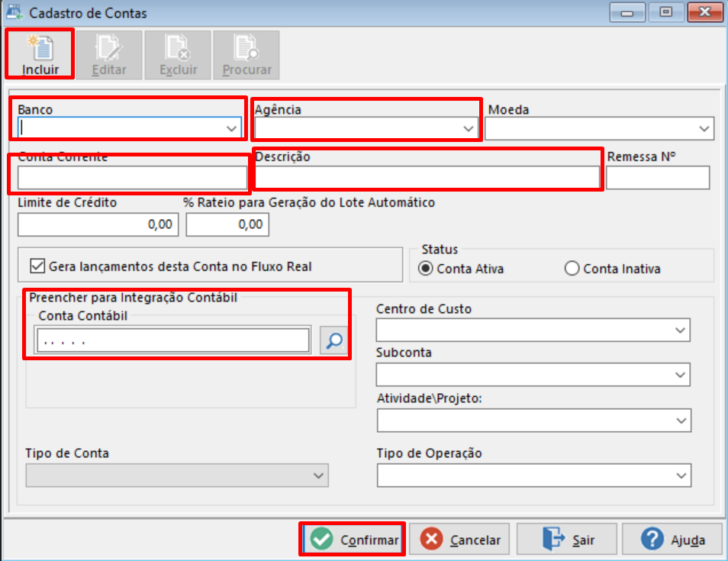Click the Excluir toolbar button
Image resolution: width=728 pixels, height=561 pixels.
[178, 55]
